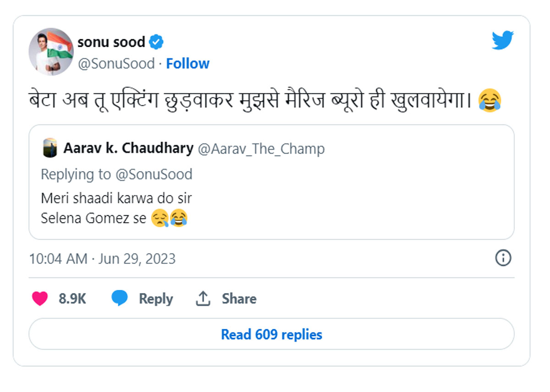
Task: Click the 8.9K likes count
Action: point(72,299)
